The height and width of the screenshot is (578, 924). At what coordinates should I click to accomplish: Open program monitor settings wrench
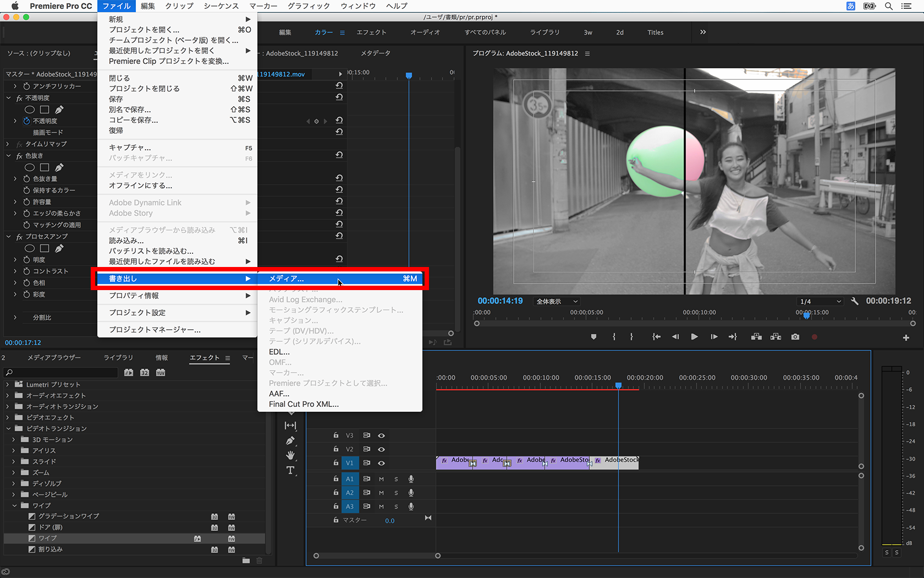[854, 301]
